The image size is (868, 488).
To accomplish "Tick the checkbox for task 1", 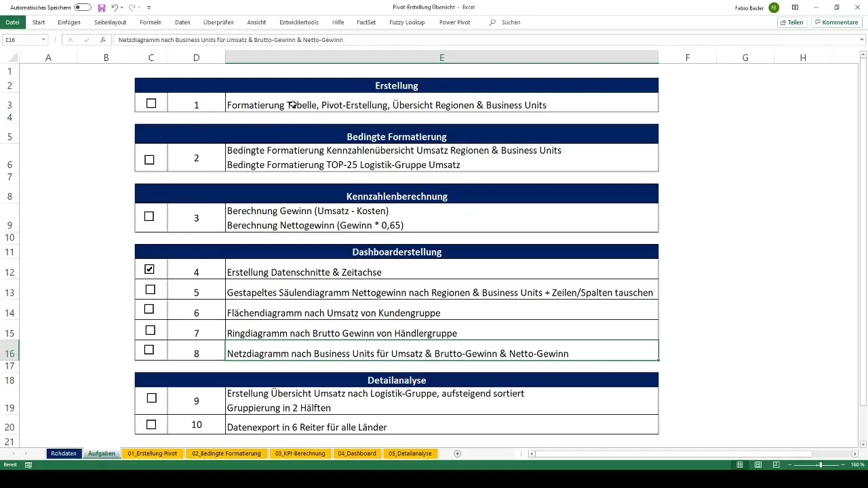I will point(151,104).
